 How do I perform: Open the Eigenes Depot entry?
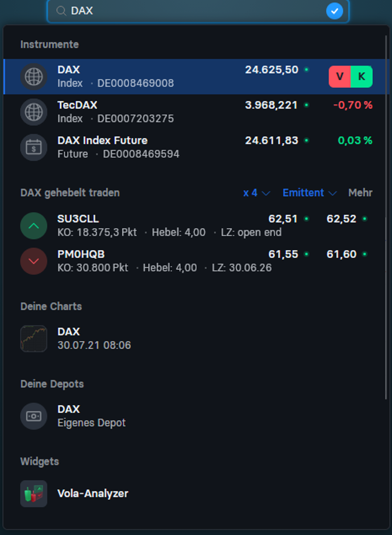point(92,423)
